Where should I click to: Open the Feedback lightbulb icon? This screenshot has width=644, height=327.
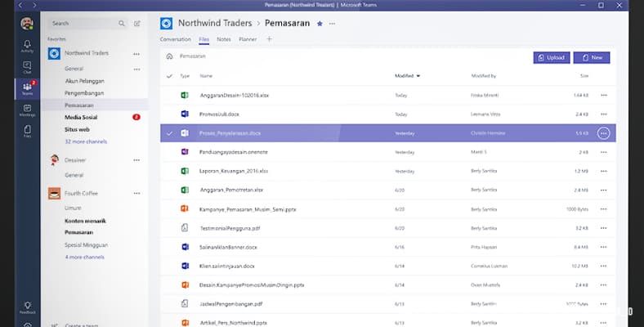[27, 307]
